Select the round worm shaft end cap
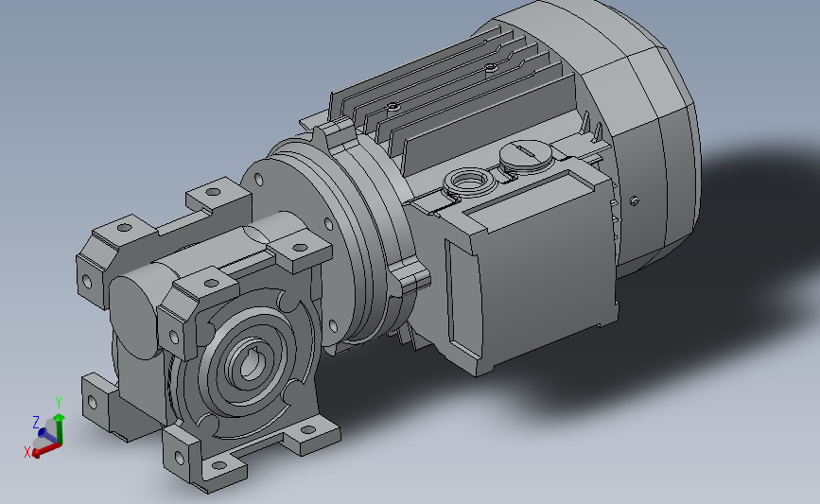The height and width of the screenshot is (504, 820). pos(133,318)
